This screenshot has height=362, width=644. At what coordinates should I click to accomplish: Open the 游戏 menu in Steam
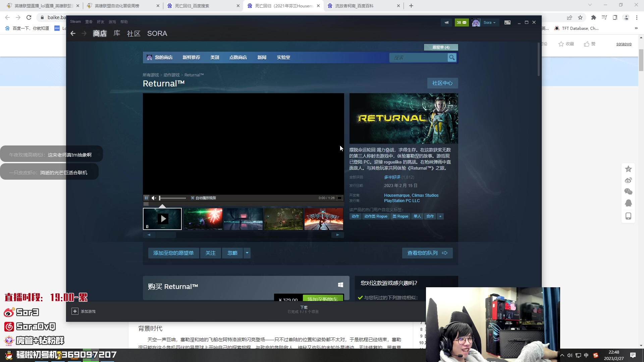point(112,22)
